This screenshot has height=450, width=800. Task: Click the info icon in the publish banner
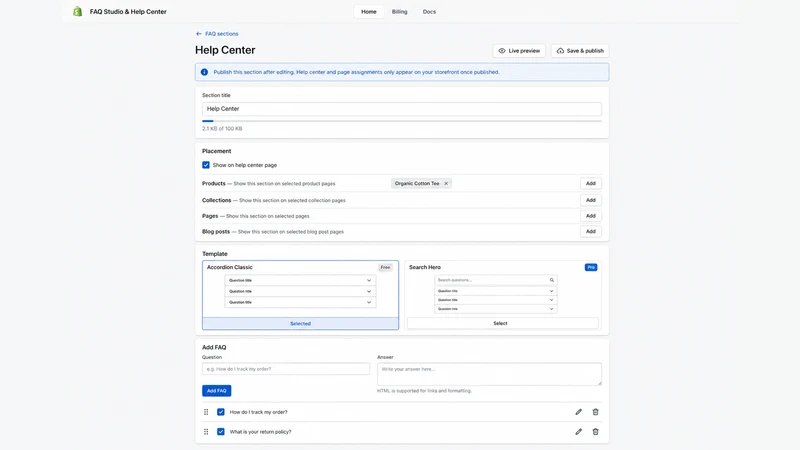click(x=204, y=72)
